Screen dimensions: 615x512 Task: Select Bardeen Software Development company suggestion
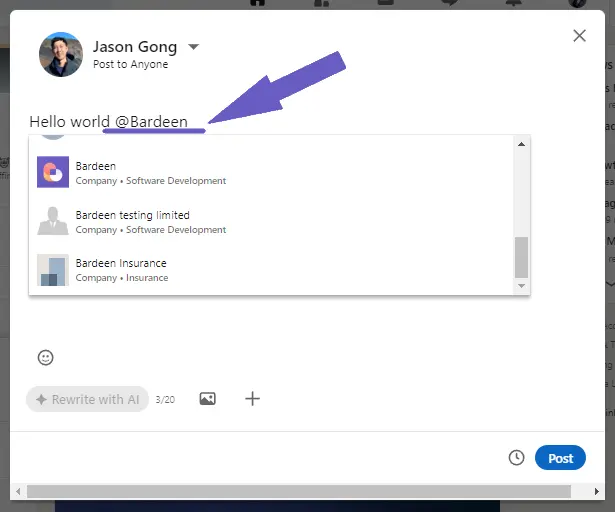tap(271, 173)
